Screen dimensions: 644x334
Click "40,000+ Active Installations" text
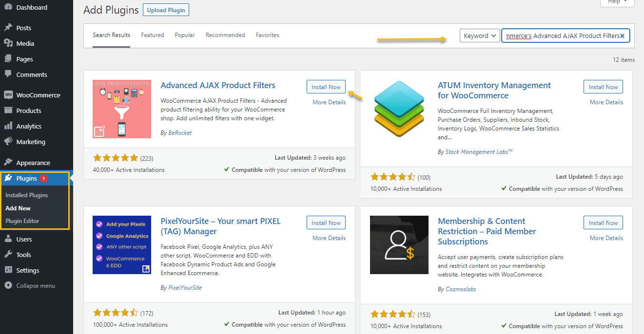pos(129,170)
